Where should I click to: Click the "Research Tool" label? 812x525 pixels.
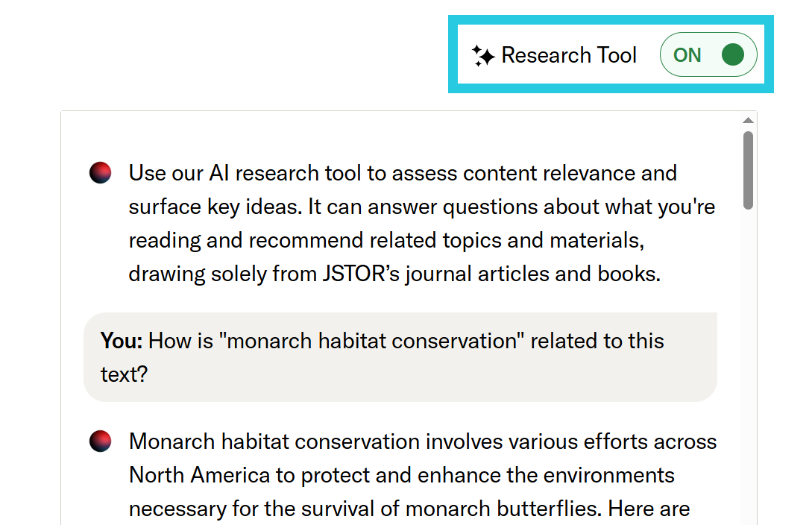[x=569, y=55]
